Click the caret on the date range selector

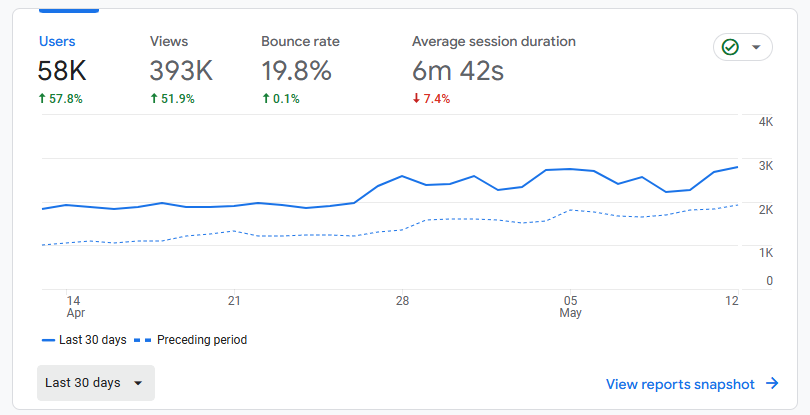pos(138,383)
